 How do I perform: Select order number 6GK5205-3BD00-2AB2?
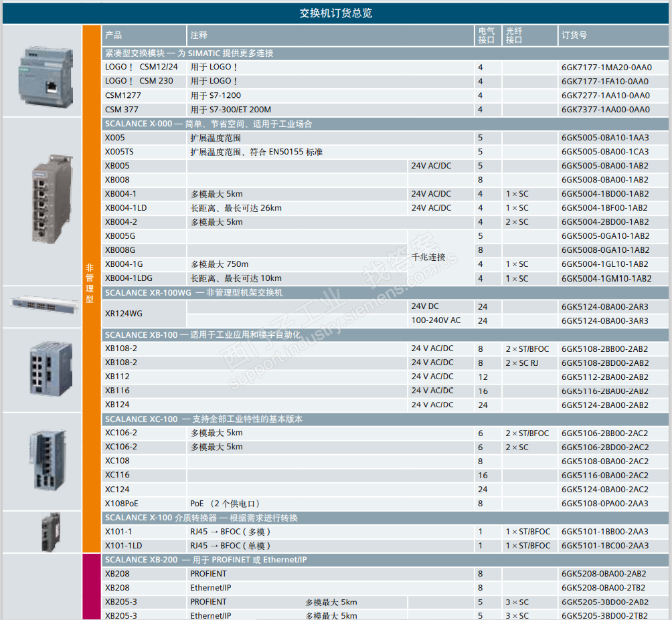pyautogui.click(x=604, y=602)
